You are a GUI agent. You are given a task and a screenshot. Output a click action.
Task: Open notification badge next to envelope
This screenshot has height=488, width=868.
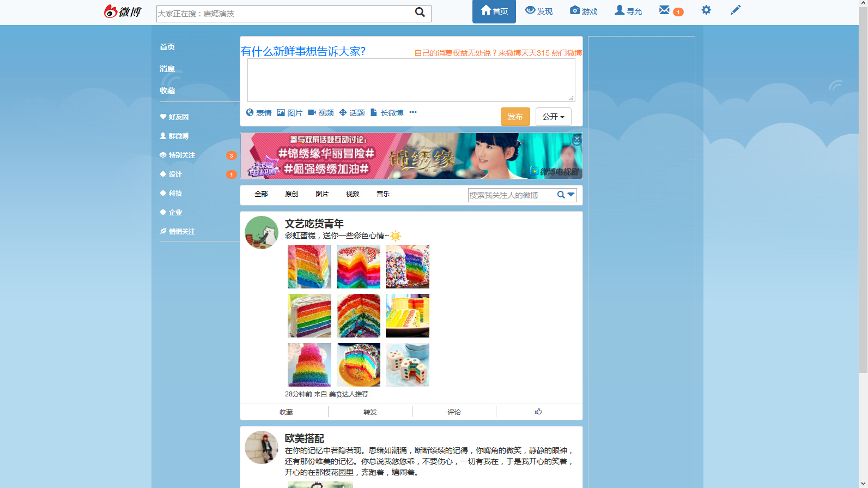click(678, 12)
